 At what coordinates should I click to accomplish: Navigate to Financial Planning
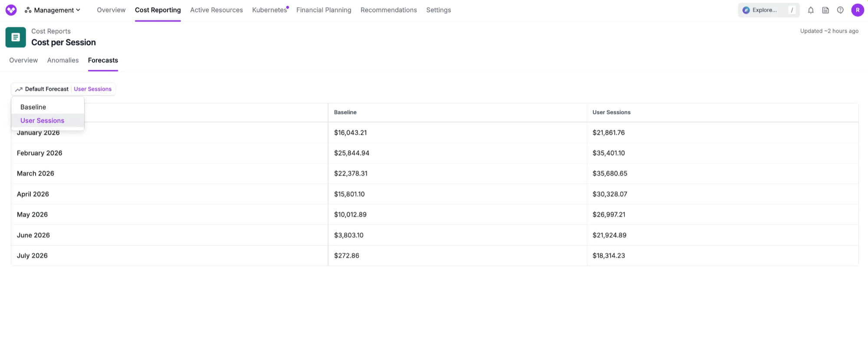[x=324, y=10]
